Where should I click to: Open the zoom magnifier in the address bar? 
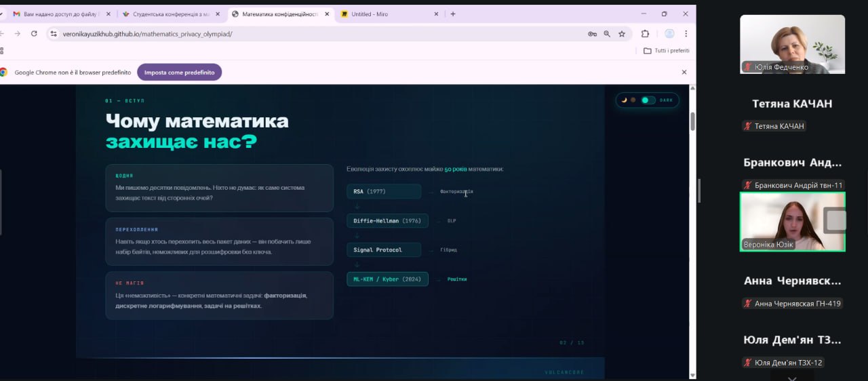607,34
